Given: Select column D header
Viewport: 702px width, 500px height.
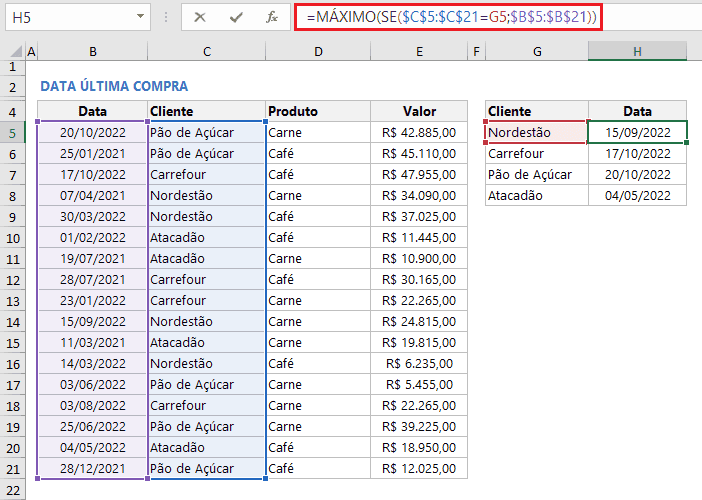Looking at the screenshot, I should pyautogui.click(x=317, y=51).
